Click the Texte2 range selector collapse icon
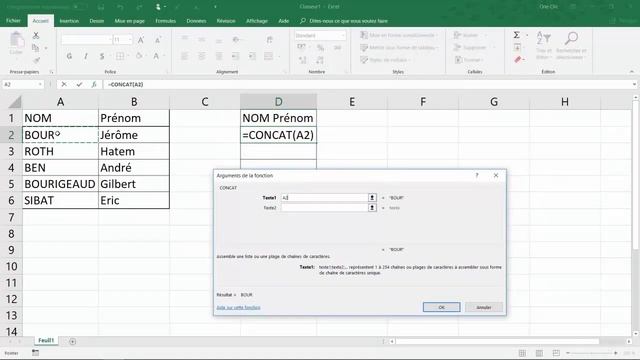 (372, 208)
